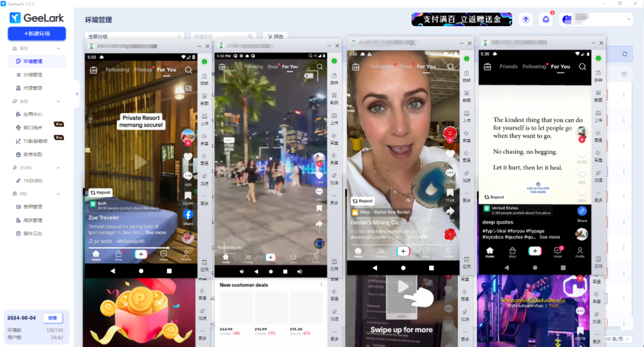Collapse the 常用 sidebar section
This screenshot has width=644, height=347.
[x=58, y=48]
